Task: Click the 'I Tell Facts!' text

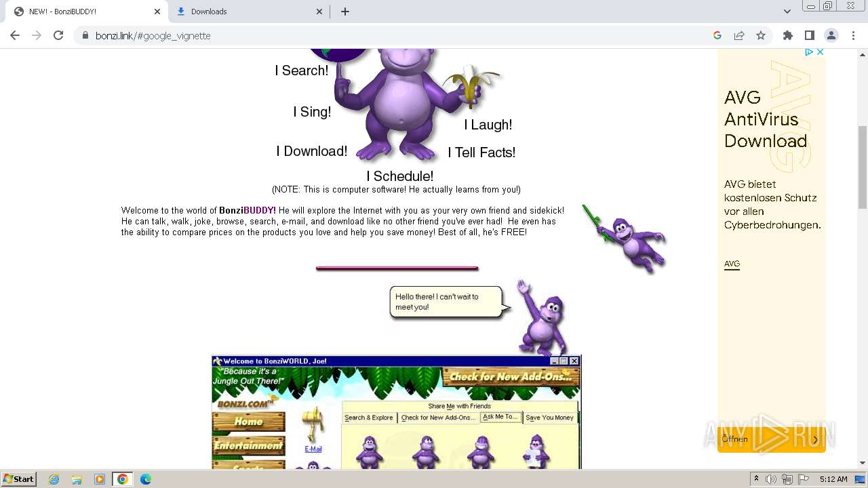Action: [481, 152]
